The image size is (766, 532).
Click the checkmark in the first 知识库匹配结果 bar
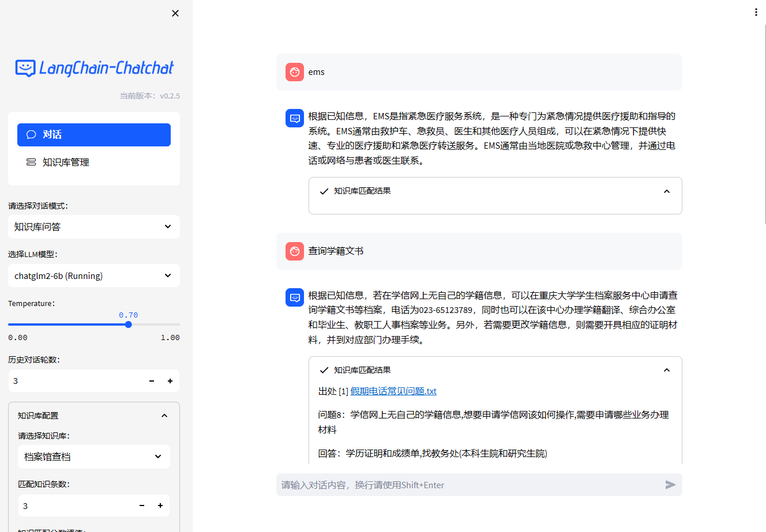click(x=324, y=191)
